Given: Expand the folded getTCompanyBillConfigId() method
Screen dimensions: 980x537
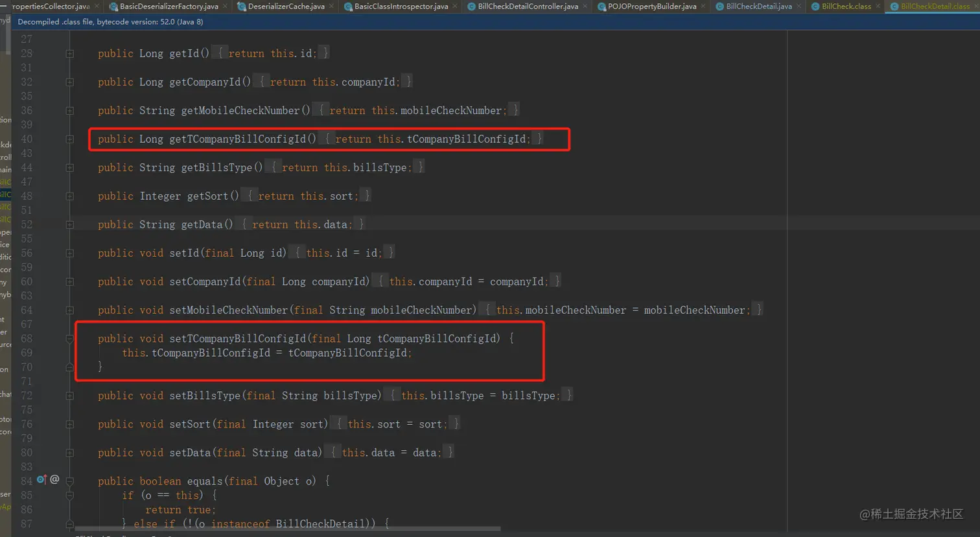Looking at the screenshot, I should click(69, 139).
